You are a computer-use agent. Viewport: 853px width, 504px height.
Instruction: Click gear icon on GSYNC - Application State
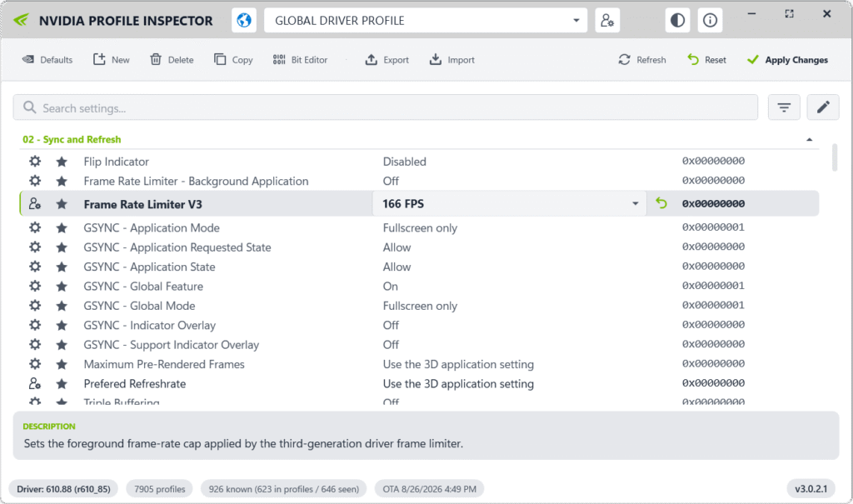[x=35, y=267]
